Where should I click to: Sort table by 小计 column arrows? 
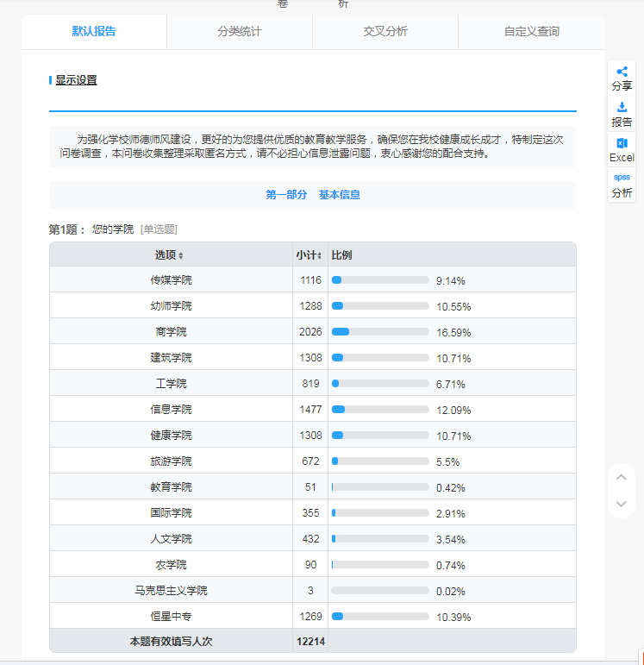pos(320,256)
